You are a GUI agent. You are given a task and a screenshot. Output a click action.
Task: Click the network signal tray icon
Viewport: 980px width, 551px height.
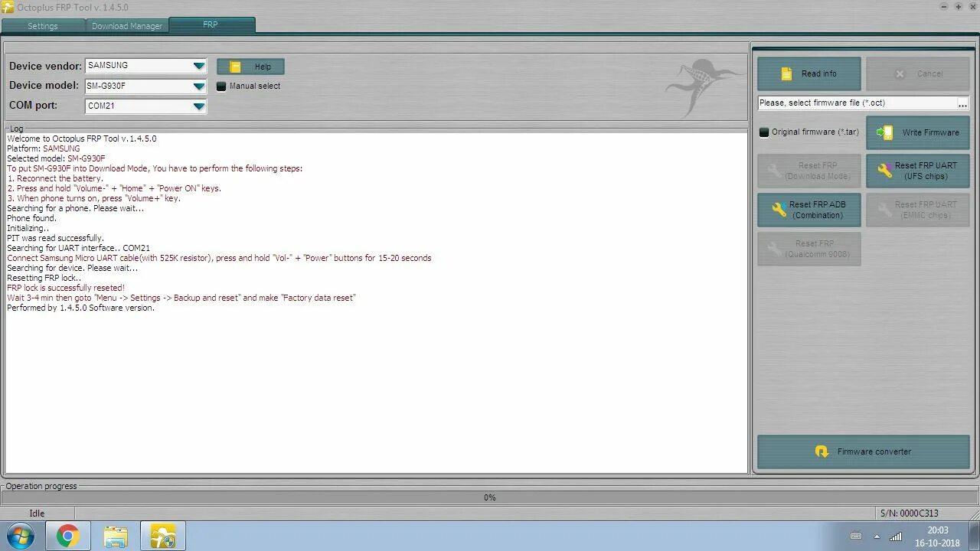[896, 536]
